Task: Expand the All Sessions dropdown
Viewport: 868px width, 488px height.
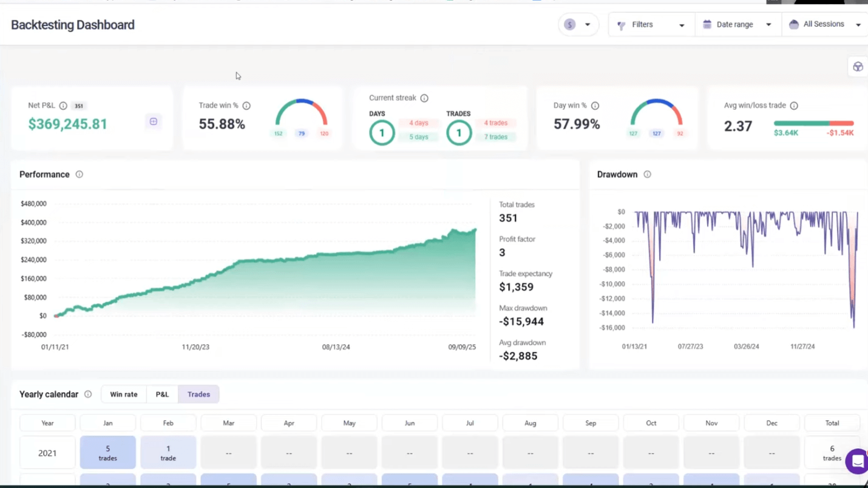Action: click(824, 25)
